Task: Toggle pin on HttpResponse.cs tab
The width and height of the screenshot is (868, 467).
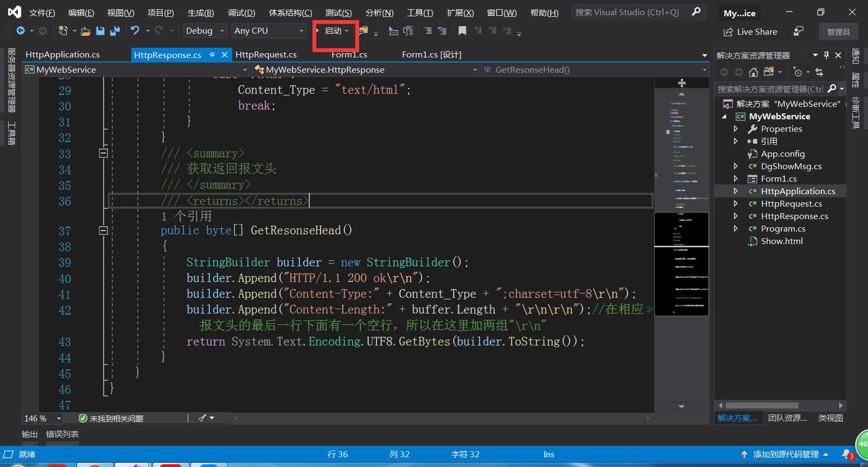Action: [212, 55]
